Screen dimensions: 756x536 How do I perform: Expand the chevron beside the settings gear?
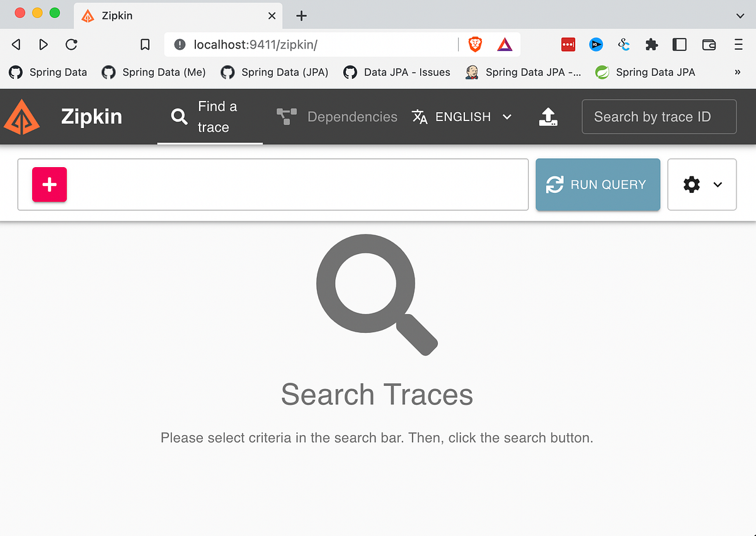click(x=718, y=184)
